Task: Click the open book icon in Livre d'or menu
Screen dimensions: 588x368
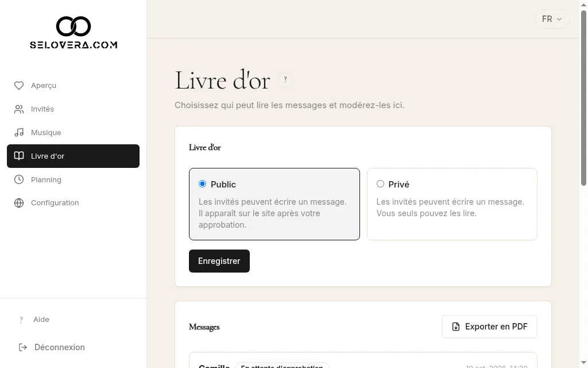Action: point(19,156)
